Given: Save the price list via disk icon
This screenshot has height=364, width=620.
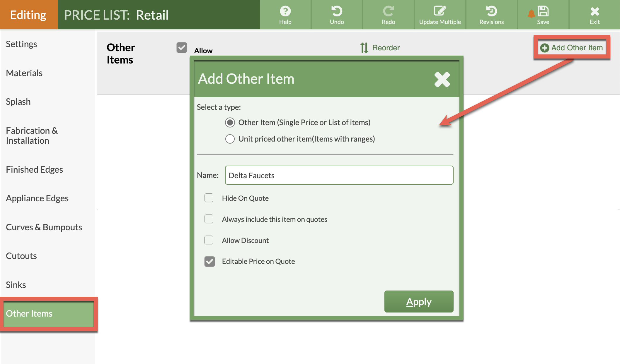Looking at the screenshot, I should click(x=543, y=11).
